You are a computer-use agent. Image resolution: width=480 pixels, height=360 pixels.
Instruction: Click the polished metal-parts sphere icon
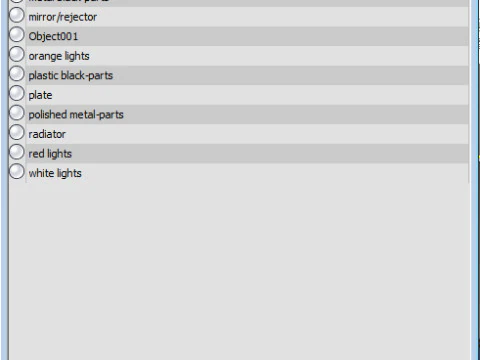pyautogui.click(x=17, y=113)
